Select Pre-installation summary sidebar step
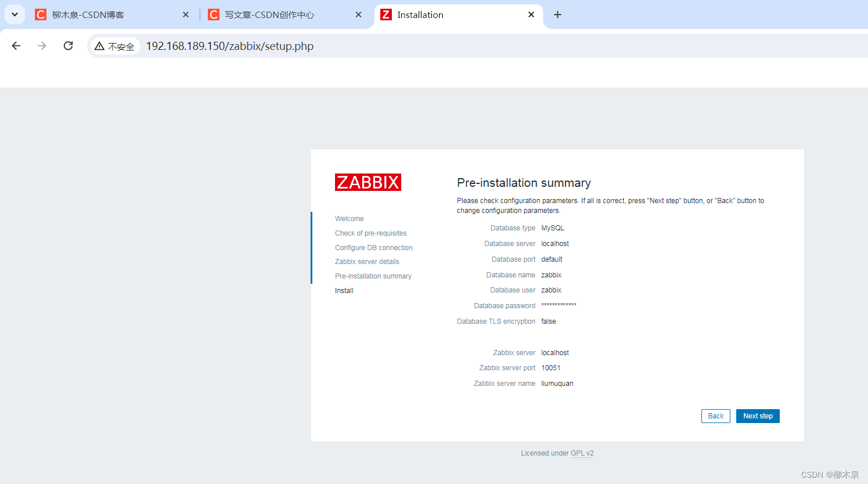This screenshot has height=484, width=868. pos(373,276)
